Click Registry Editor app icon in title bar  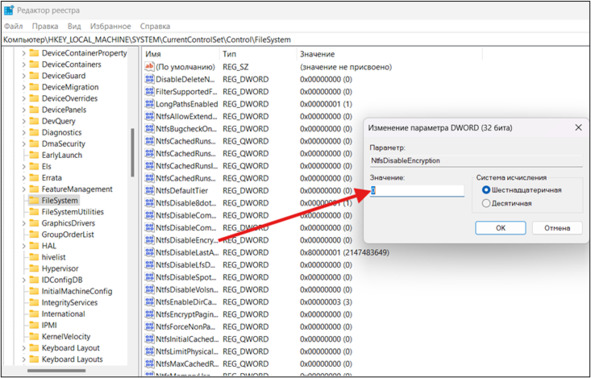[8, 10]
